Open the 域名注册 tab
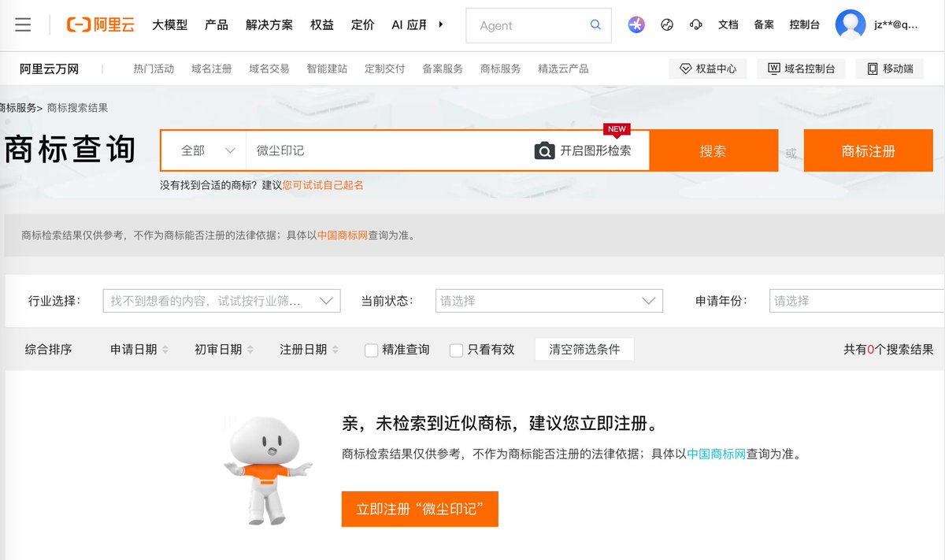The width and height of the screenshot is (945, 560). (212, 69)
